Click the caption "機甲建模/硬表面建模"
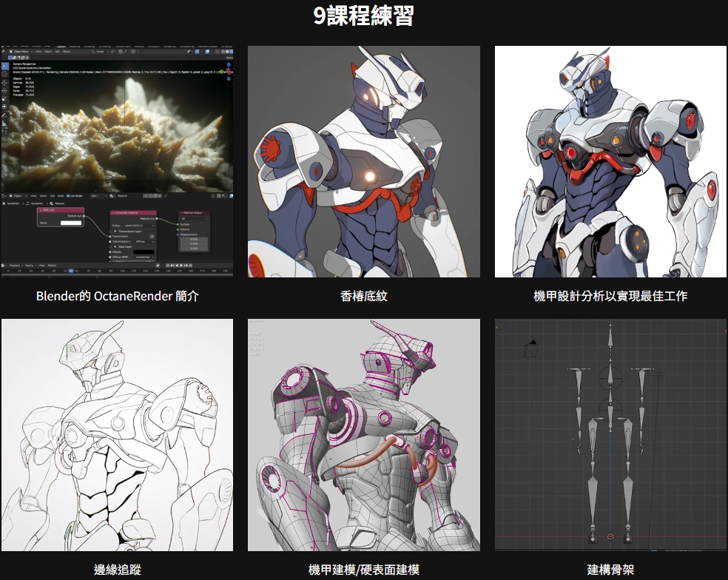 pyautogui.click(x=364, y=570)
